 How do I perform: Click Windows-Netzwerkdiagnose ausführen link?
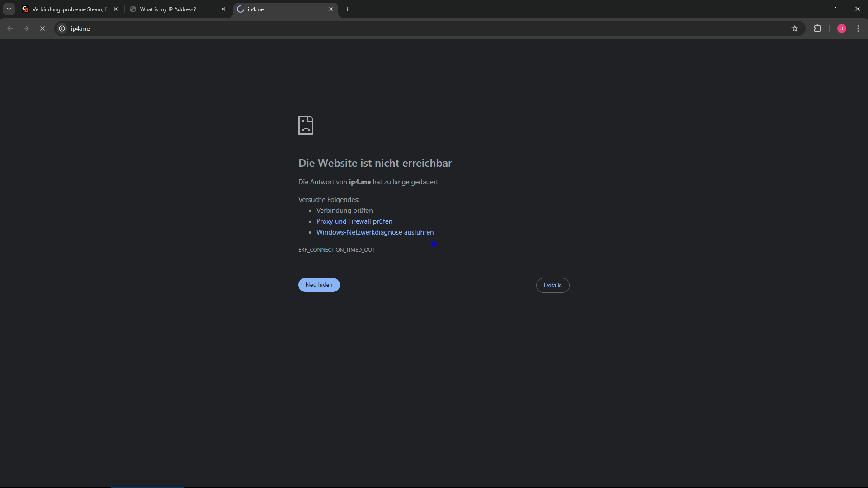pyautogui.click(x=375, y=232)
